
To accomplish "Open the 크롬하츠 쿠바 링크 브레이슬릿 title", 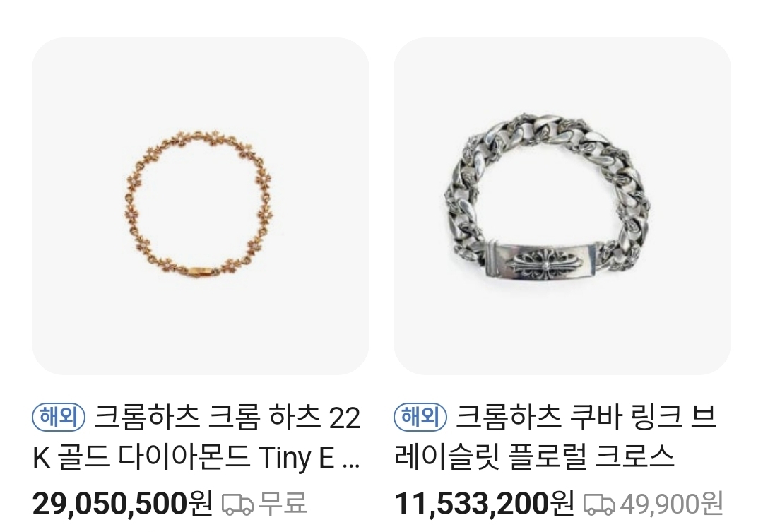I will coord(555,437).
